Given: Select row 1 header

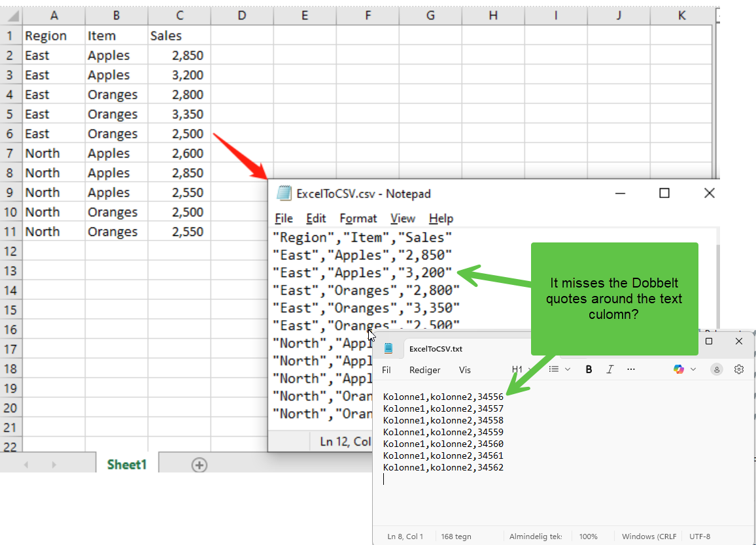Looking at the screenshot, I should (10, 36).
